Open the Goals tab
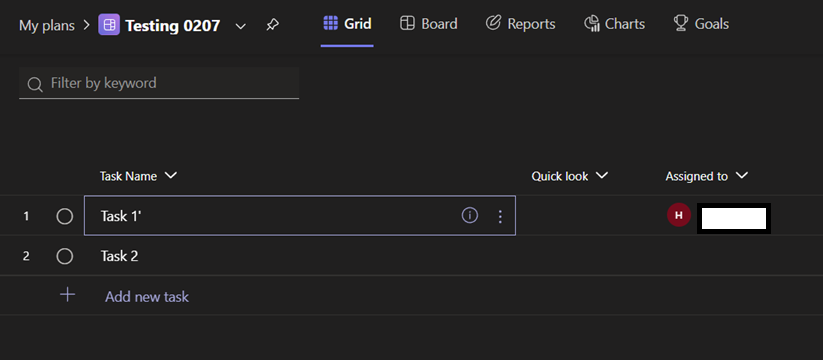This screenshot has height=360, width=823. (x=701, y=24)
